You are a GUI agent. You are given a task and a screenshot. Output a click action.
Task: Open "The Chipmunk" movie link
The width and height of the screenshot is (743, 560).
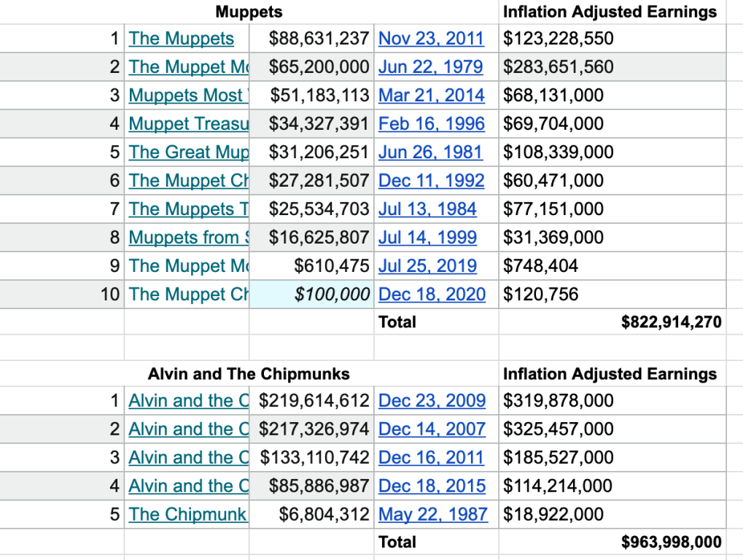tap(187, 515)
